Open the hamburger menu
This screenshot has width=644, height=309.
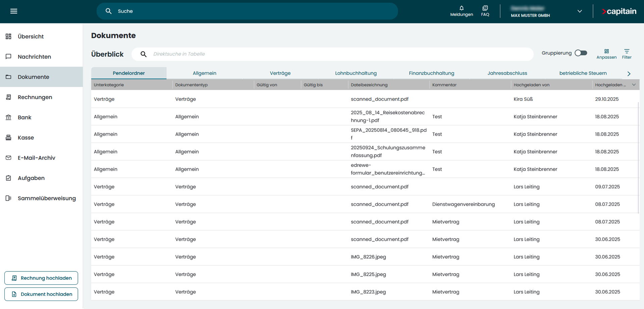click(14, 11)
